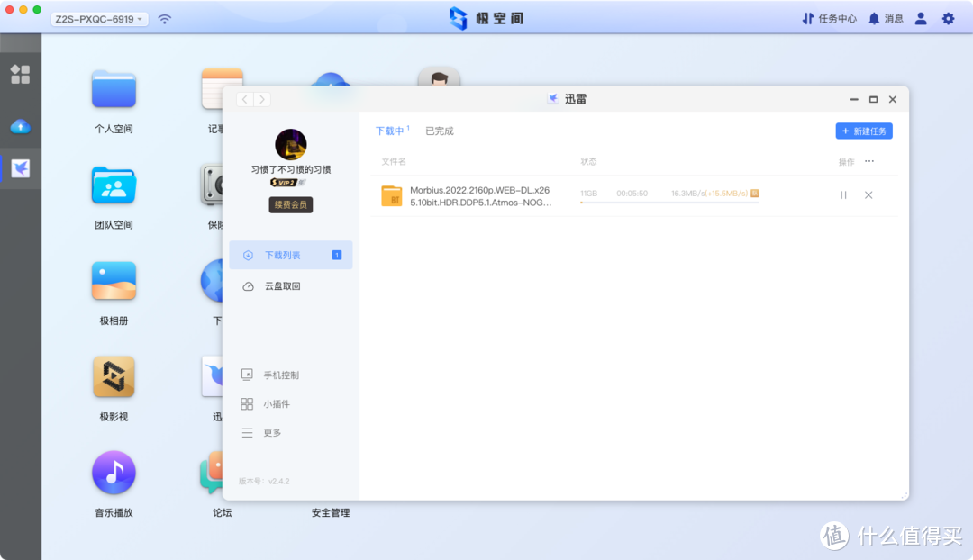Pause the Morbius download task
This screenshot has height=560, width=973.
(x=843, y=194)
